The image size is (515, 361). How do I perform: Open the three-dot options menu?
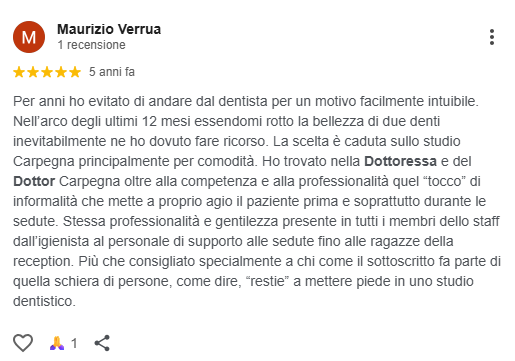pyautogui.click(x=492, y=37)
